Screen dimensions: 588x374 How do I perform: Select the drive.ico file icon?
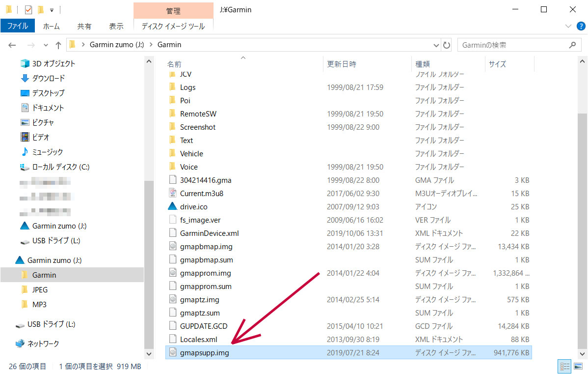(x=172, y=206)
